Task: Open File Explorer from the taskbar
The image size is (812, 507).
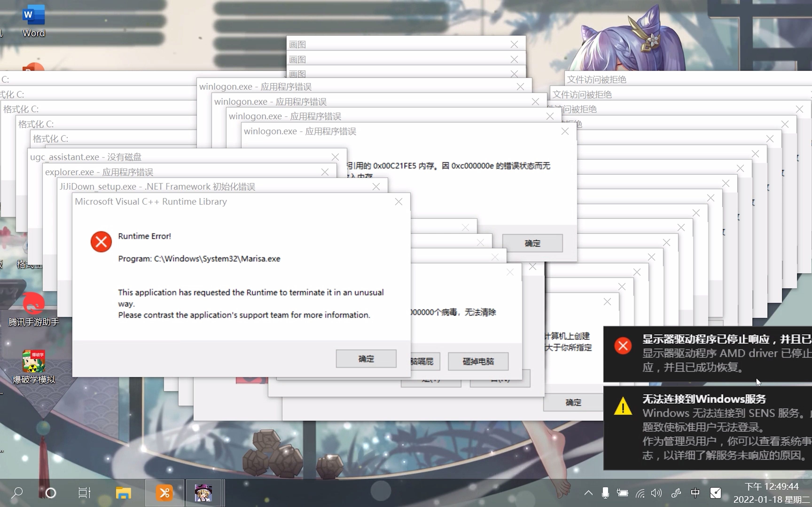Action: [124, 493]
